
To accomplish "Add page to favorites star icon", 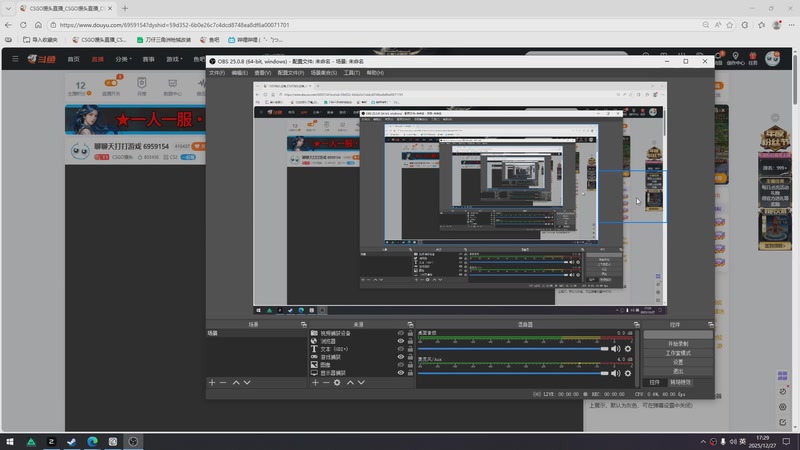I will [730, 24].
